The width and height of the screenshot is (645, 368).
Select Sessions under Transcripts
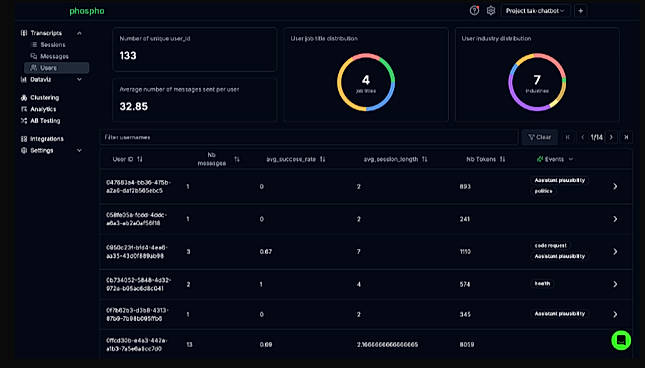coord(53,44)
